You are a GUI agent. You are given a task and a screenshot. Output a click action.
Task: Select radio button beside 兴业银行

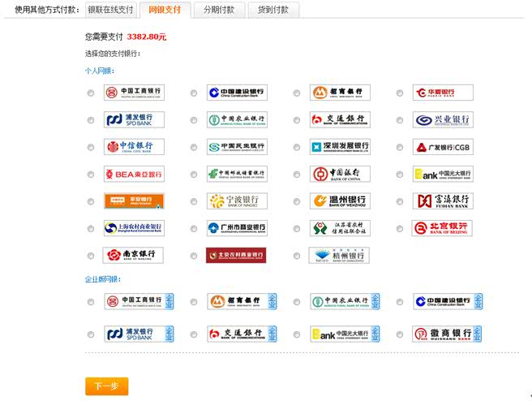(400, 120)
